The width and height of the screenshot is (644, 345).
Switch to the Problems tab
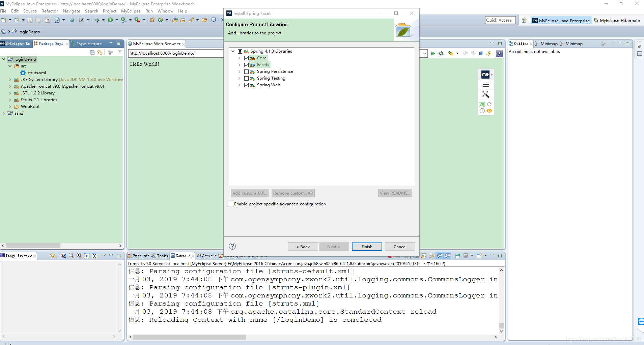pos(139,256)
